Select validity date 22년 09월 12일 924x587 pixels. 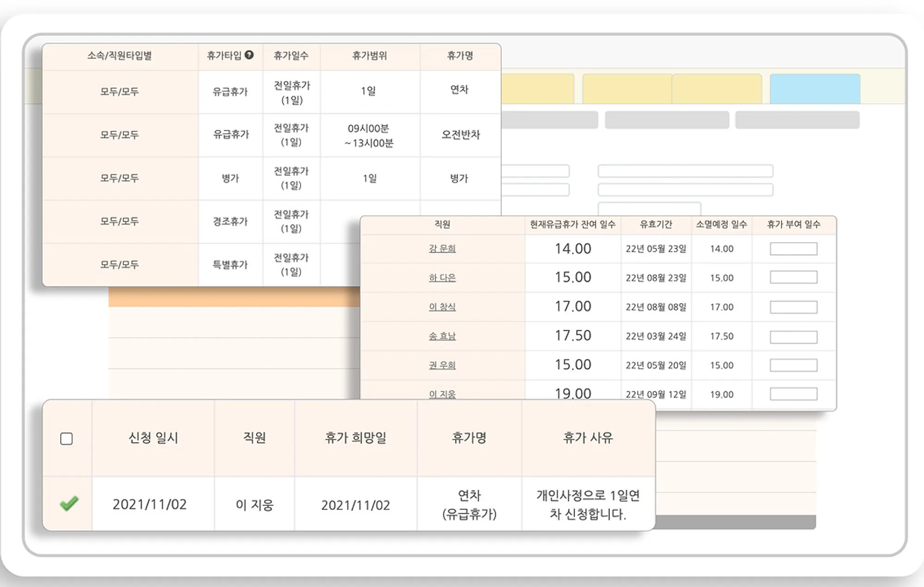[x=656, y=394]
